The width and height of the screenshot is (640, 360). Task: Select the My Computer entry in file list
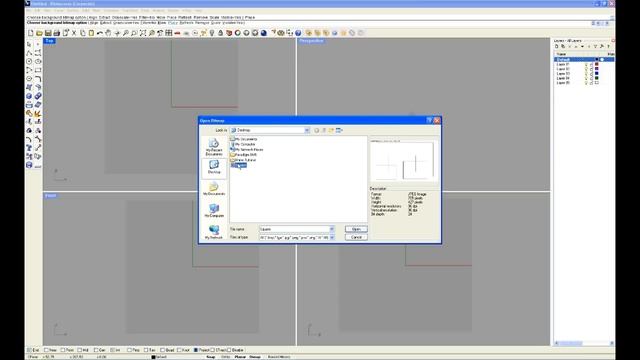[243, 144]
